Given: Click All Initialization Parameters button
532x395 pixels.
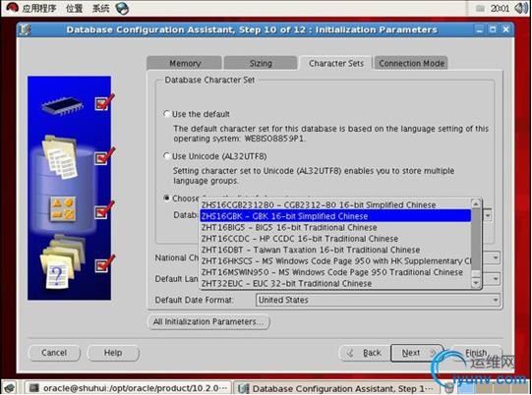Looking at the screenshot, I should pyautogui.click(x=208, y=321).
